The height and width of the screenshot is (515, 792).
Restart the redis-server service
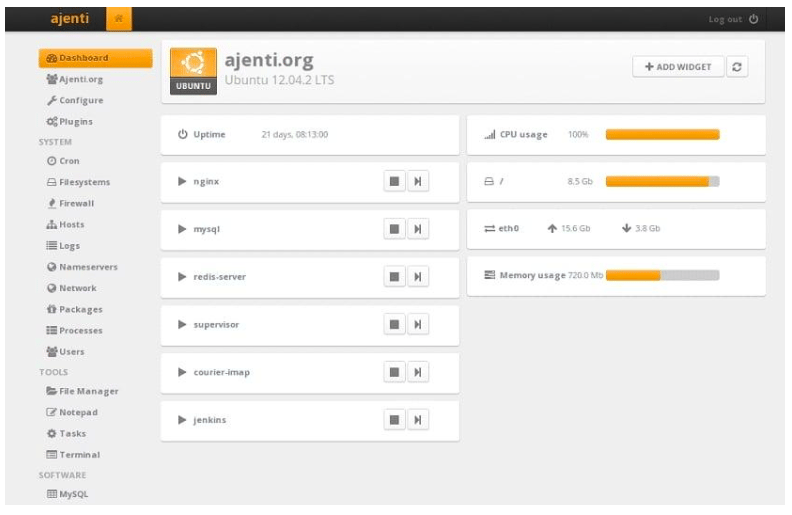click(x=418, y=277)
